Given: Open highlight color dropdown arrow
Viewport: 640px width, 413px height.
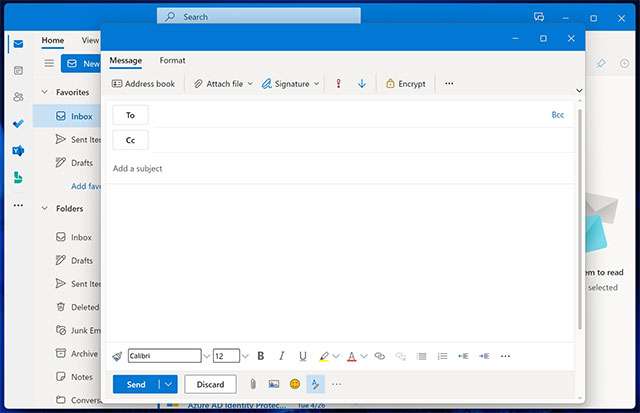Looking at the screenshot, I should 336,356.
